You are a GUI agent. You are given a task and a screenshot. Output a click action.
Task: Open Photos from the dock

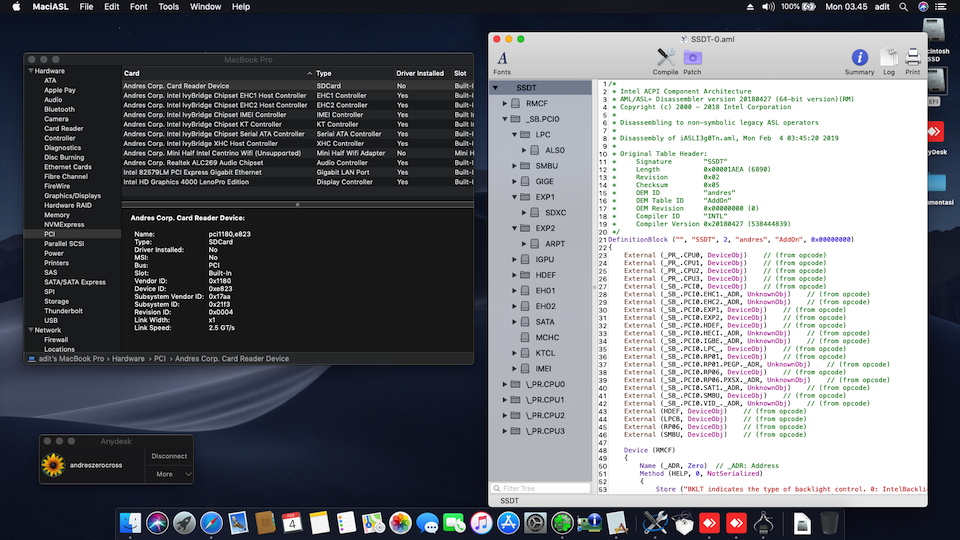point(400,523)
